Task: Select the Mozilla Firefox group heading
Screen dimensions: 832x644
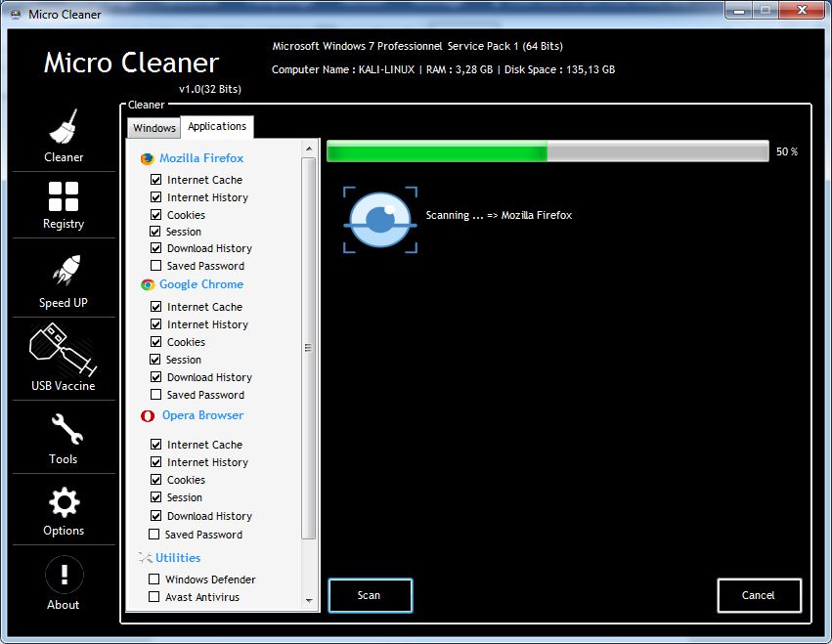Action: click(x=201, y=158)
